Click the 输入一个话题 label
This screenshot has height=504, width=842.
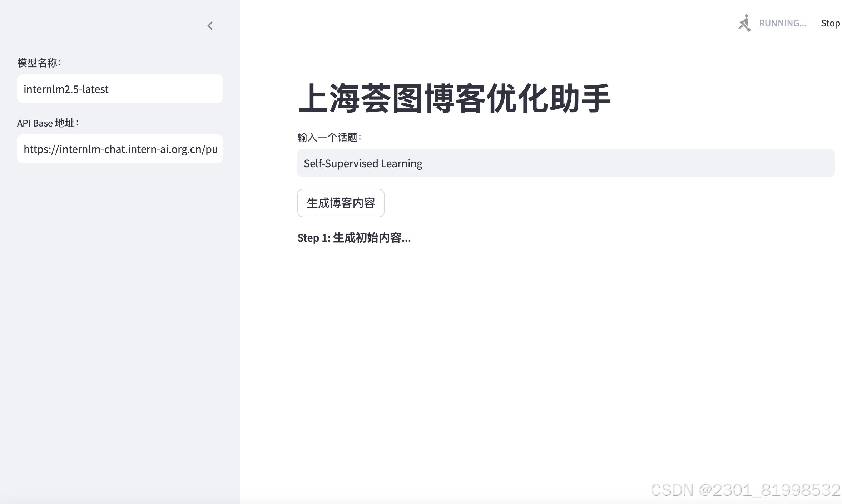pos(329,137)
